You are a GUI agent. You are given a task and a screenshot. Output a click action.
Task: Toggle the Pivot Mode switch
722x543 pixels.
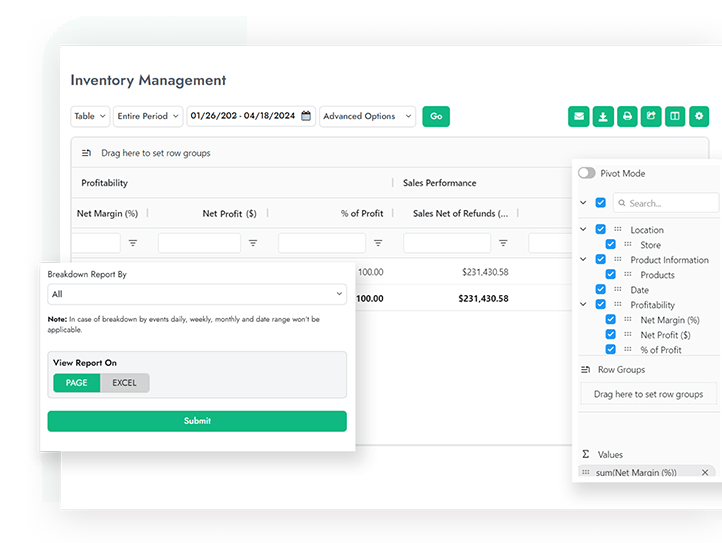click(x=587, y=173)
